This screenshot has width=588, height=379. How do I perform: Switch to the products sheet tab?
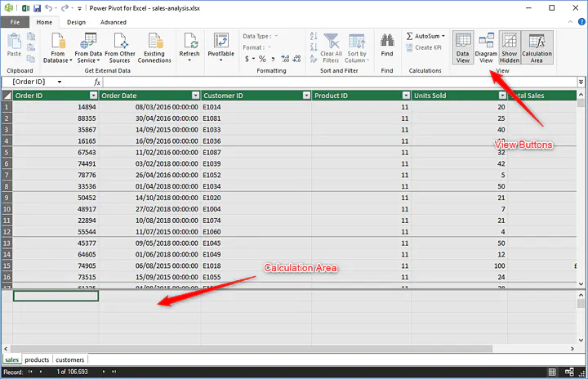point(37,359)
